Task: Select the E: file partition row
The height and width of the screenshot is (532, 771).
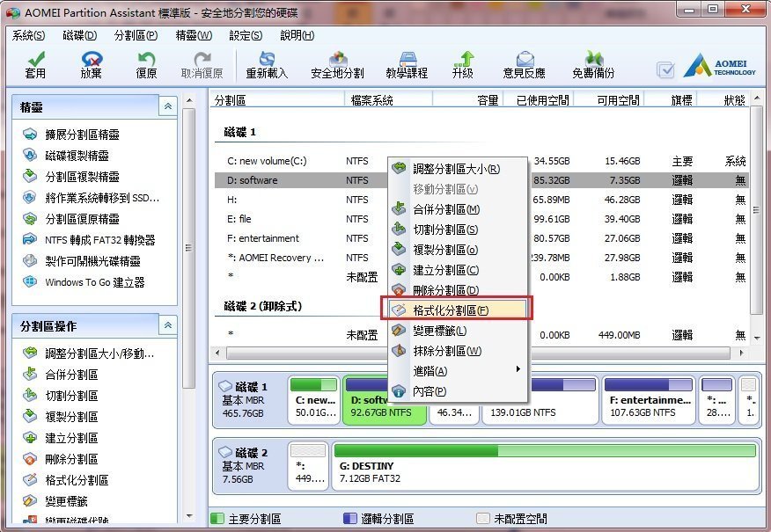Action: tap(481, 219)
